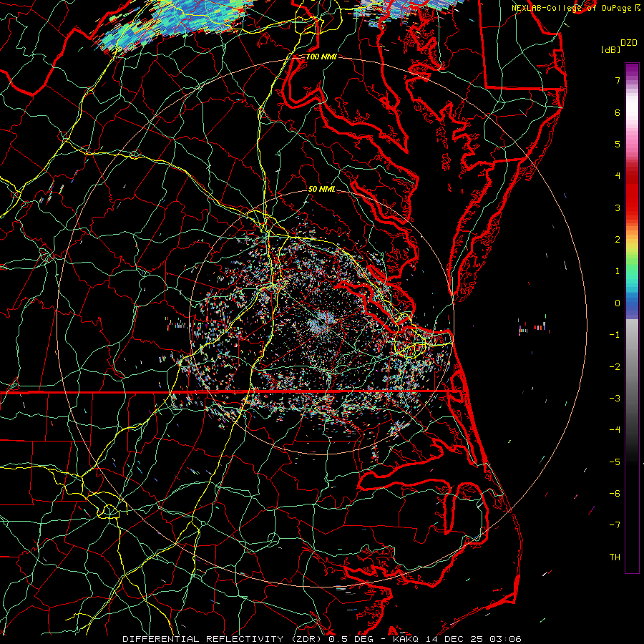
Task: Click the scale value -7
Action: [x=615, y=525]
